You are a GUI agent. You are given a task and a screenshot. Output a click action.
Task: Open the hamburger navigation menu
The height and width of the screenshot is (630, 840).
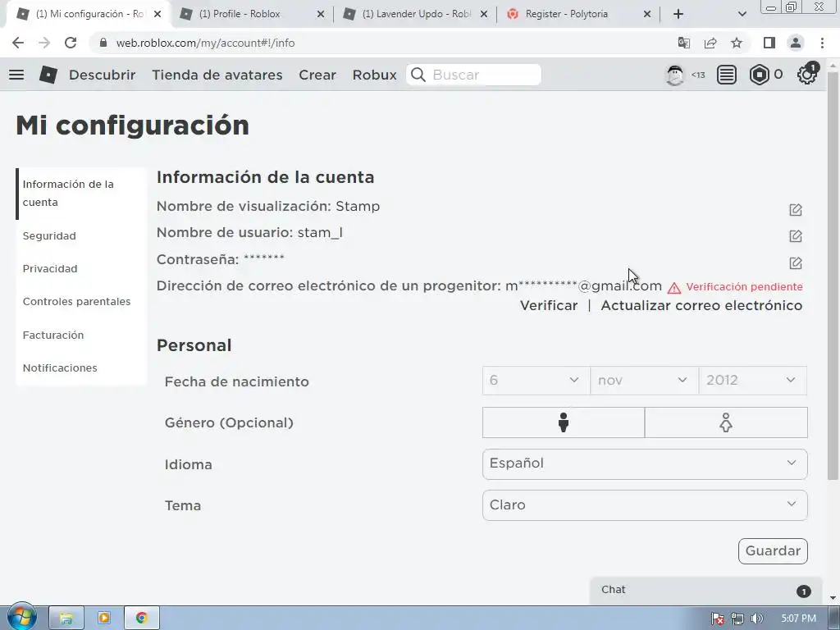tap(16, 75)
